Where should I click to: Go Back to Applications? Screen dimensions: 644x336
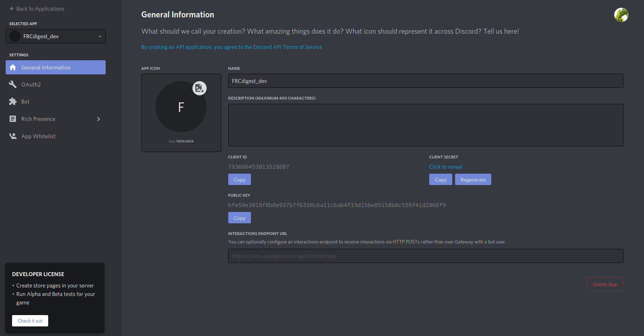(37, 9)
